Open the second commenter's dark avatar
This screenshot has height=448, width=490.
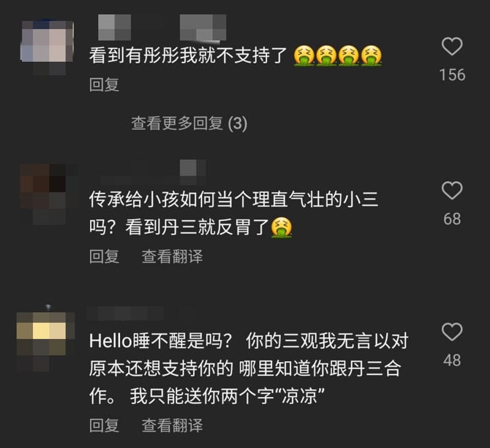(49, 193)
